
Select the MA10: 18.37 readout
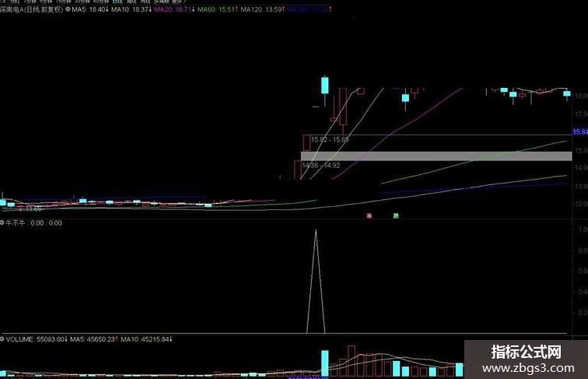pos(131,9)
